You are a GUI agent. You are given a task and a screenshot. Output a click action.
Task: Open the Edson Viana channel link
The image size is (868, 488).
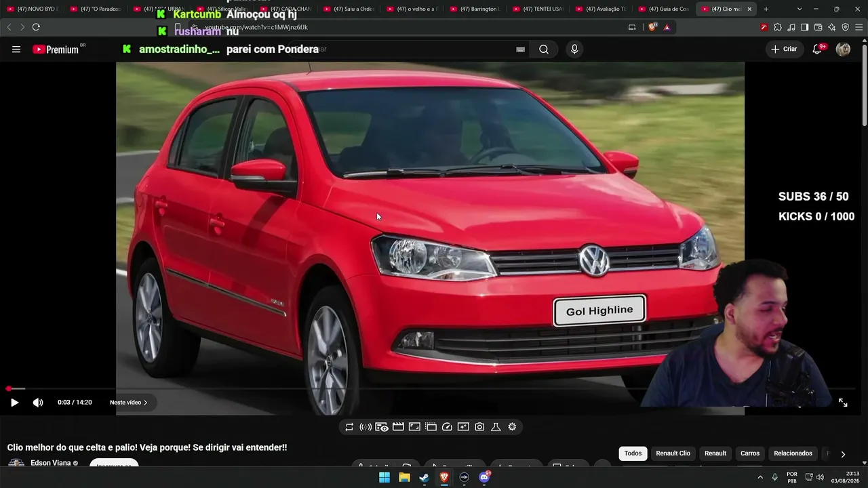click(x=50, y=464)
